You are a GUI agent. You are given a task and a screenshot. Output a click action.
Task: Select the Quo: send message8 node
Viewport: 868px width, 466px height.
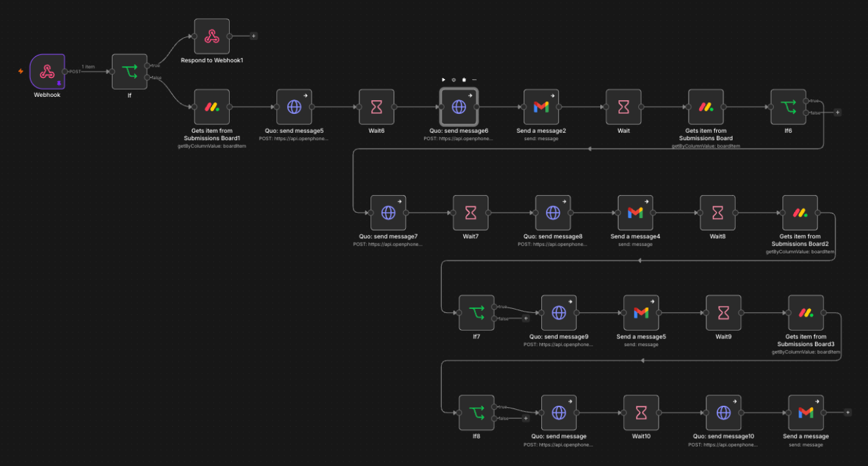tap(553, 213)
